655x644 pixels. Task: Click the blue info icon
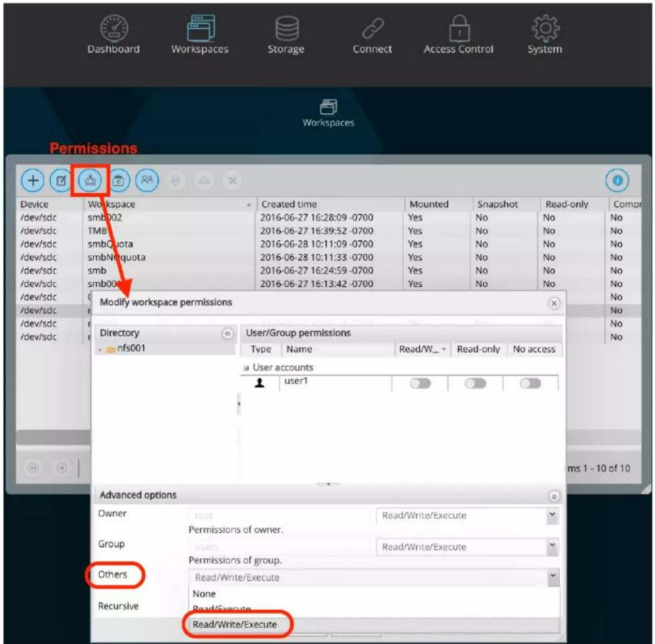click(617, 180)
